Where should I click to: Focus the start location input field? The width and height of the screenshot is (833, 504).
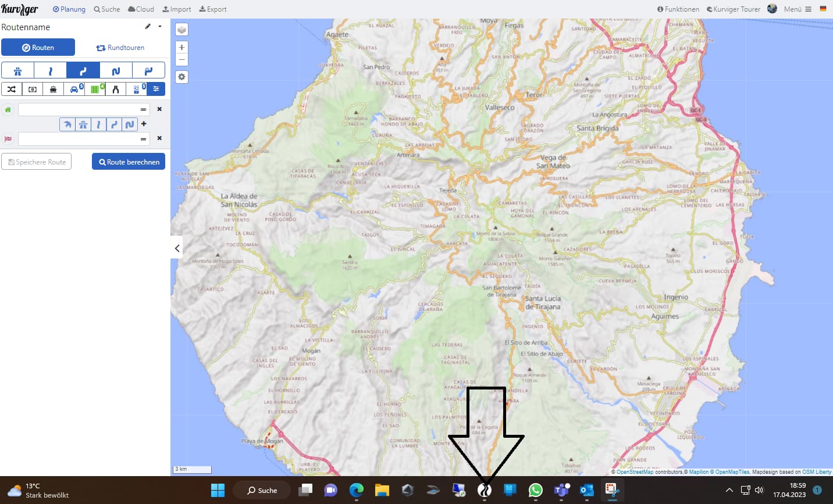pyautogui.click(x=84, y=109)
